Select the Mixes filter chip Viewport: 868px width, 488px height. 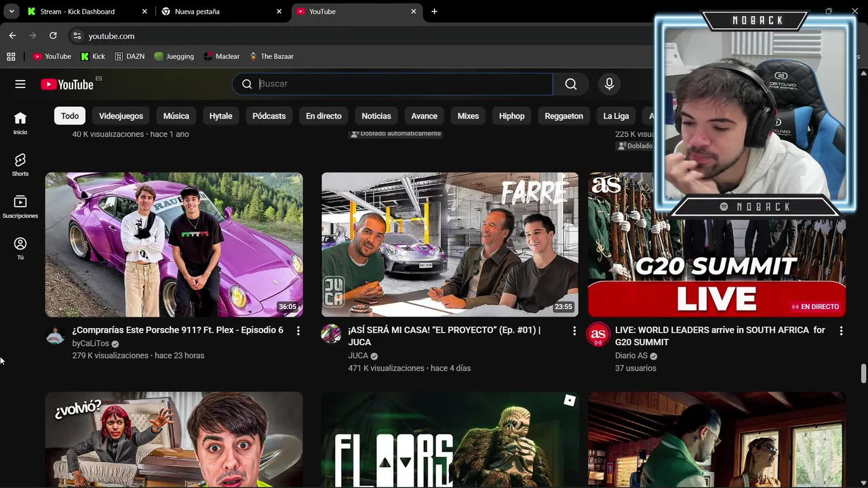(468, 116)
